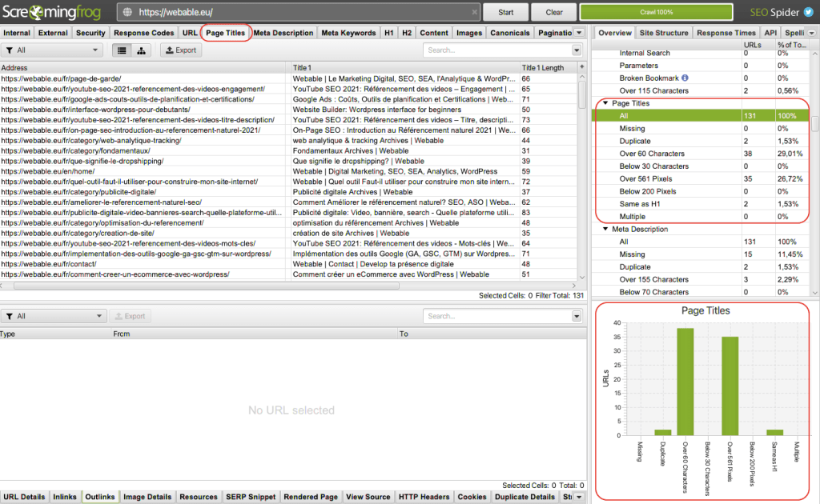
Task: Open the External tab
Action: 53,32
